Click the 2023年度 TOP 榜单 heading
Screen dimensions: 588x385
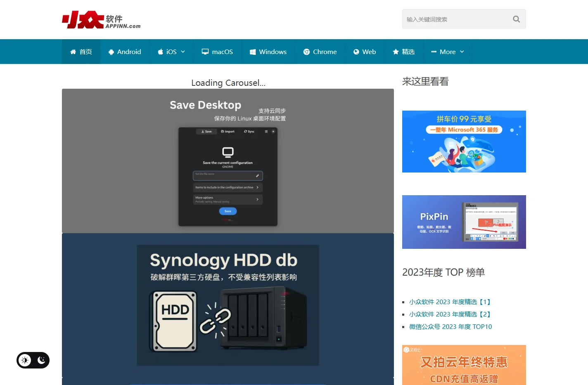coord(443,272)
